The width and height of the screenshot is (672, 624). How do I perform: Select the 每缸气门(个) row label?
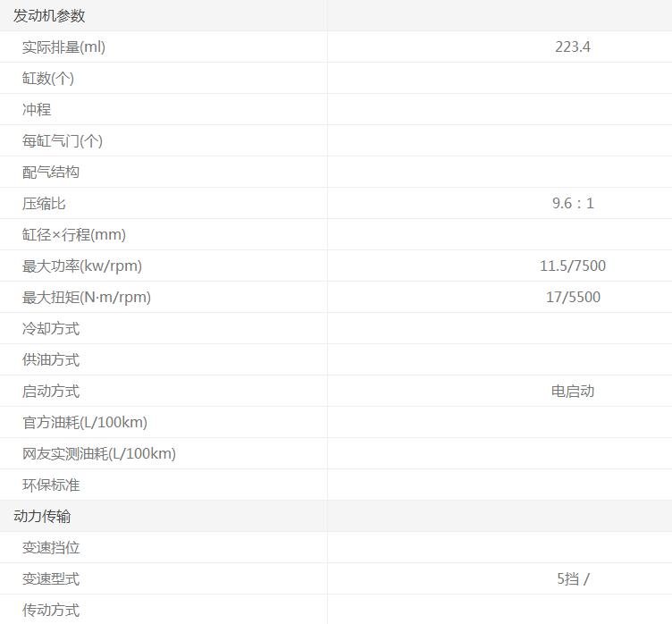click(63, 141)
